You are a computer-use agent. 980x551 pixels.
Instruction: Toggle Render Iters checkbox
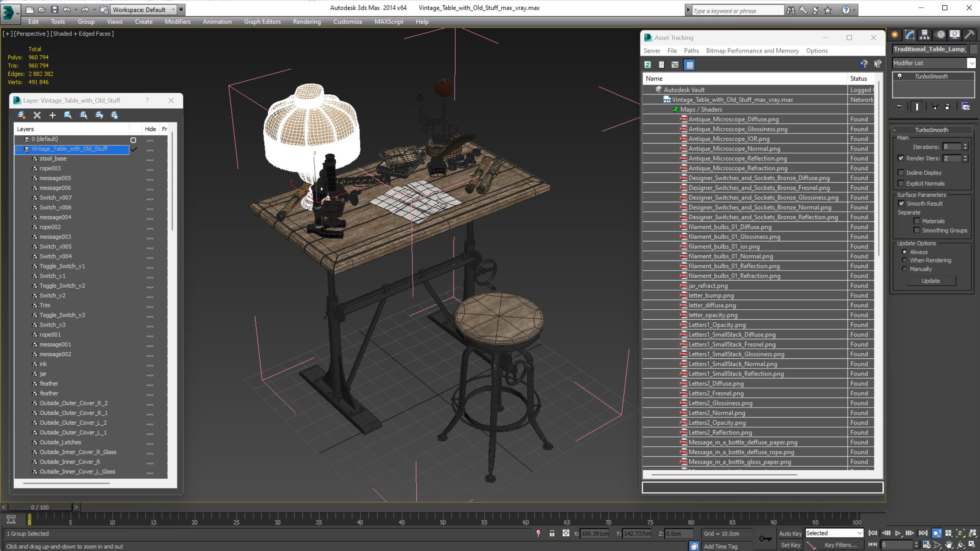pyautogui.click(x=901, y=158)
